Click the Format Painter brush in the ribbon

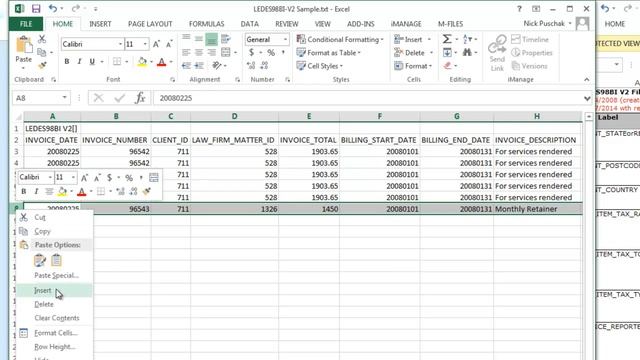point(42,65)
